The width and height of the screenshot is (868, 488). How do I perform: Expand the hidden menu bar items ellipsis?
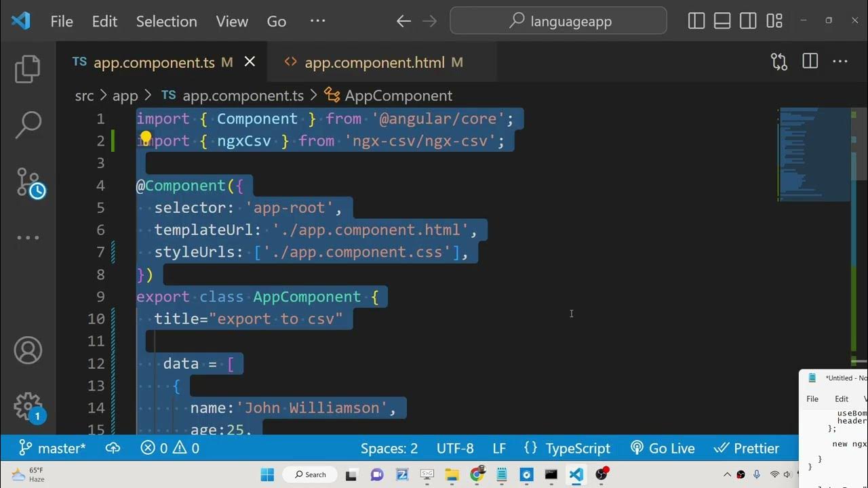click(317, 21)
